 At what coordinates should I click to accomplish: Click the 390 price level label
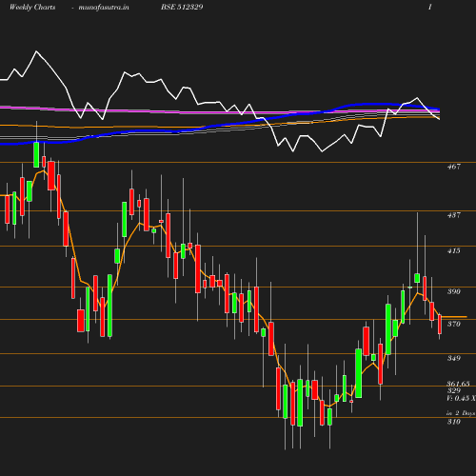(x=454, y=291)
